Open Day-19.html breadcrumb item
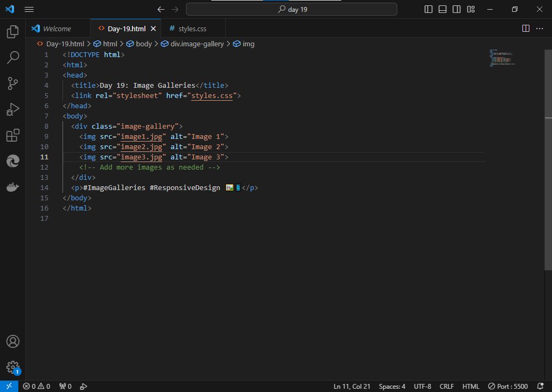This screenshot has width=552, height=392. point(60,44)
